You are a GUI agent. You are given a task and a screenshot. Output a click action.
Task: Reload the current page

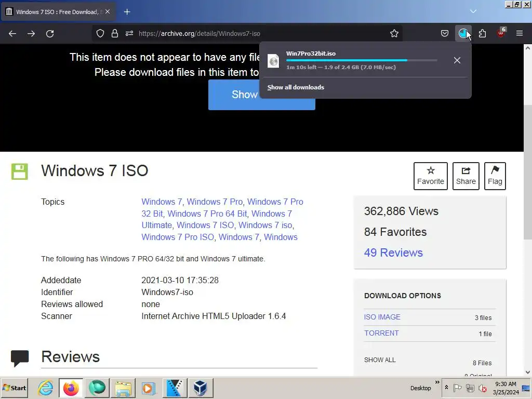tap(50, 34)
